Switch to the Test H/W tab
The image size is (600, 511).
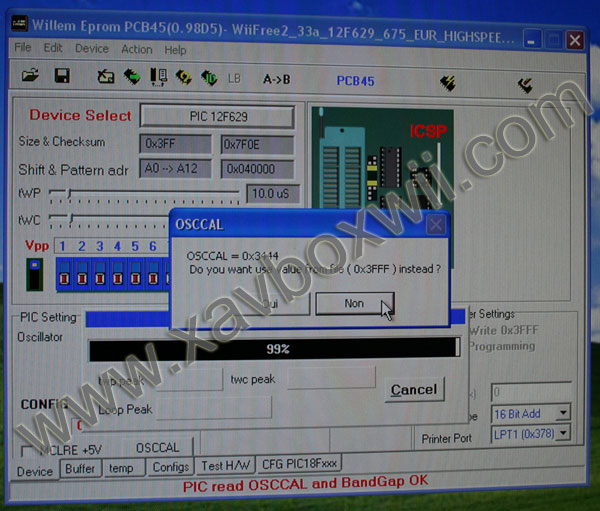226,465
